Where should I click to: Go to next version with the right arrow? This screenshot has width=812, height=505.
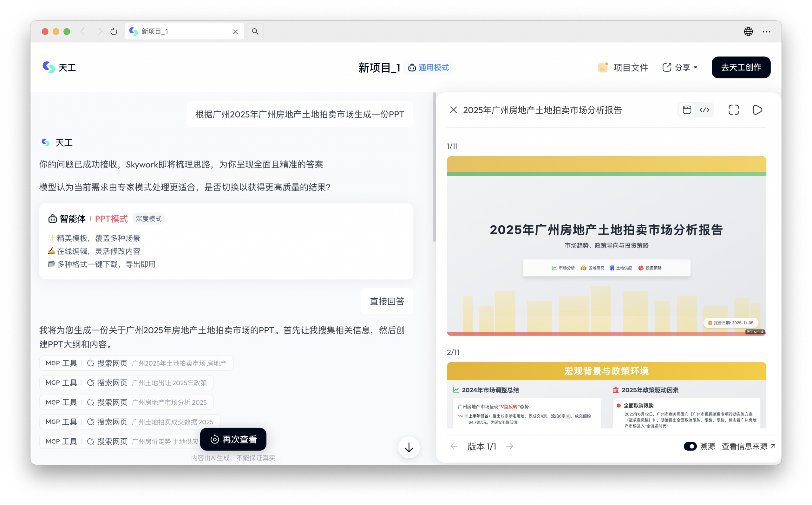tap(510, 446)
